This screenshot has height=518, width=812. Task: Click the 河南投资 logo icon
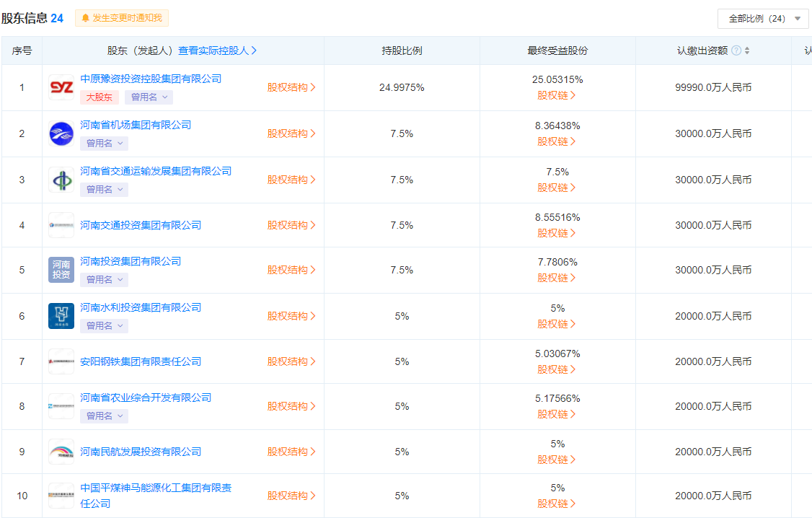coord(61,270)
